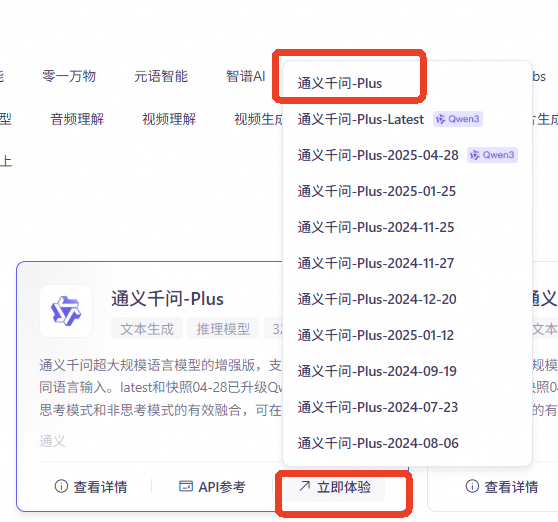Click the Qwen3 badge next to 通义千问-Plus-Latest
The height and width of the screenshot is (522, 558).
(x=458, y=119)
